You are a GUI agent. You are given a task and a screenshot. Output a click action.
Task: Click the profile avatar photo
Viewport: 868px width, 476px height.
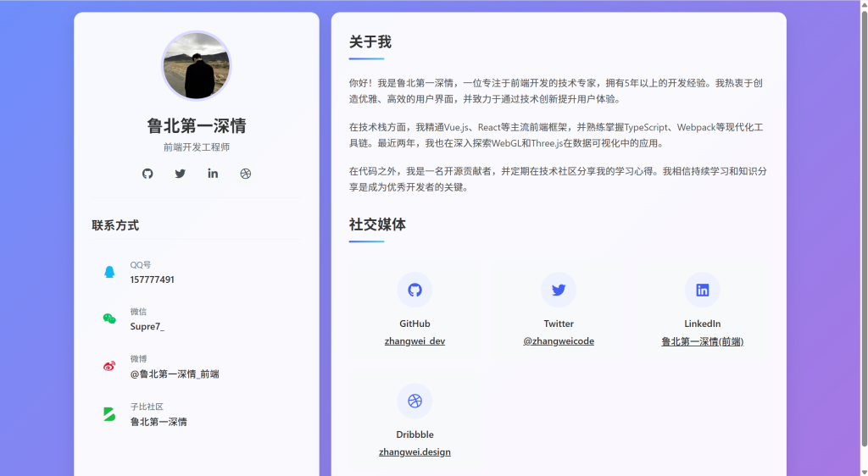click(x=197, y=66)
